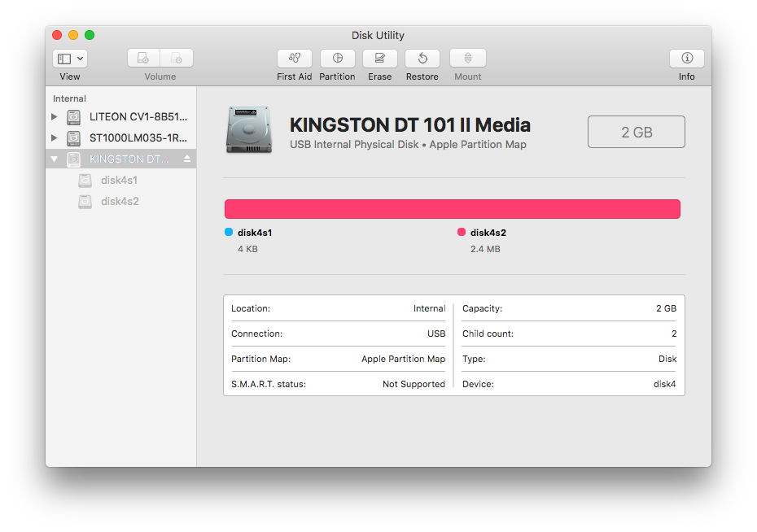Expand the ST1000LM035 drive entry
Image resolution: width=757 pixels, height=532 pixels.
pos(55,137)
